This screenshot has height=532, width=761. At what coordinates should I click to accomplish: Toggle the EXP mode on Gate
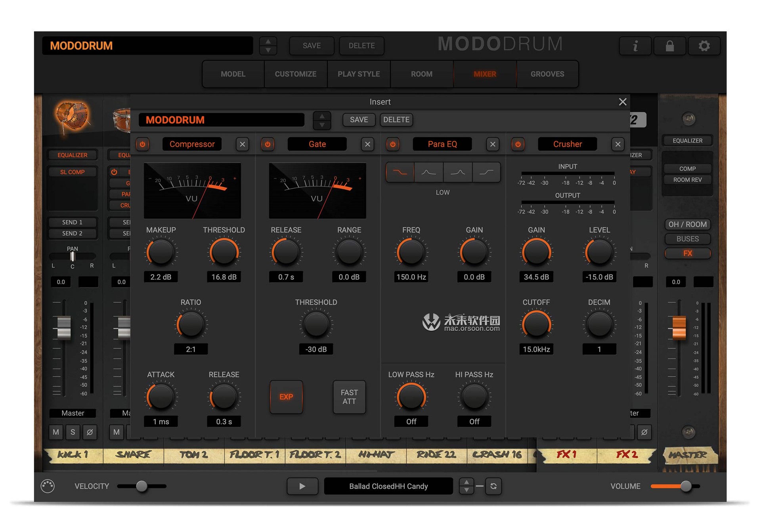(x=286, y=397)
